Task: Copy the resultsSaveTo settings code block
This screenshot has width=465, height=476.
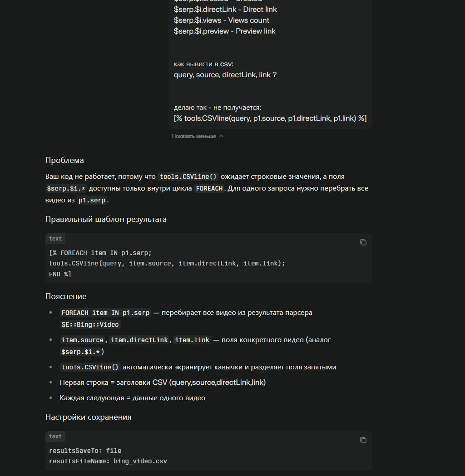Action: (363, 440)
